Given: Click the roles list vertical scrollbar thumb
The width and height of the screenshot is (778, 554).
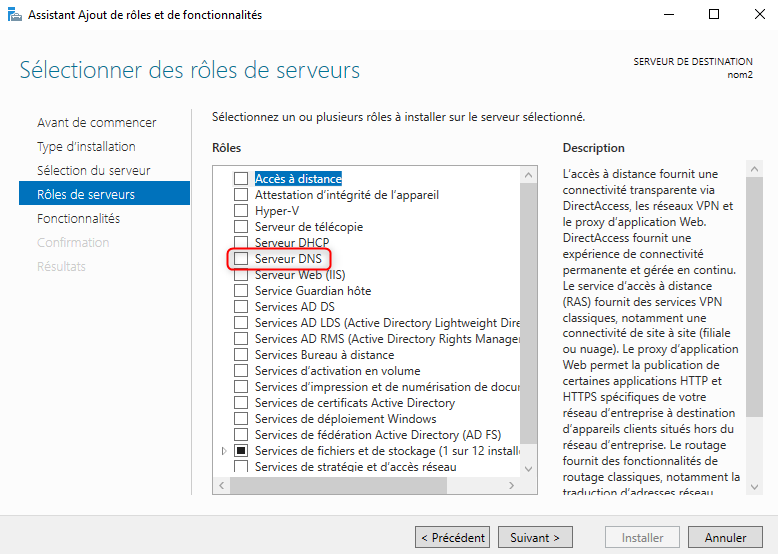Looking at the screenshot, I should pyautogui.click(x=528, y=313).
